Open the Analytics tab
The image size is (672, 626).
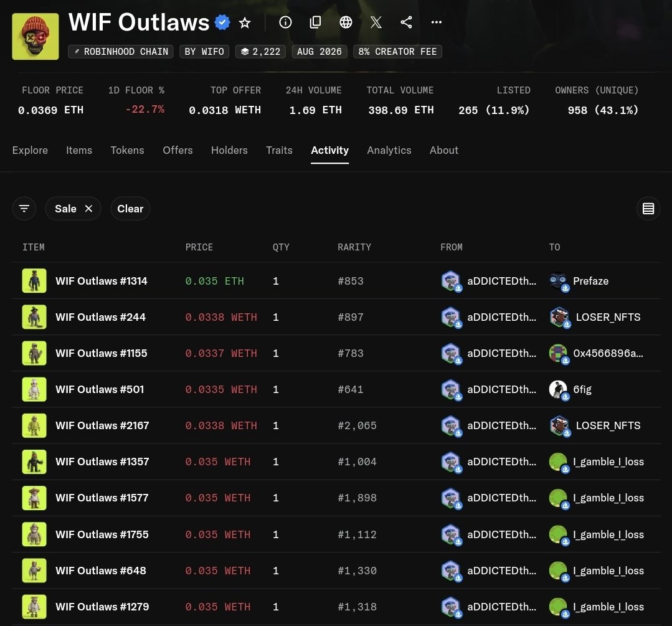point(389,150)
